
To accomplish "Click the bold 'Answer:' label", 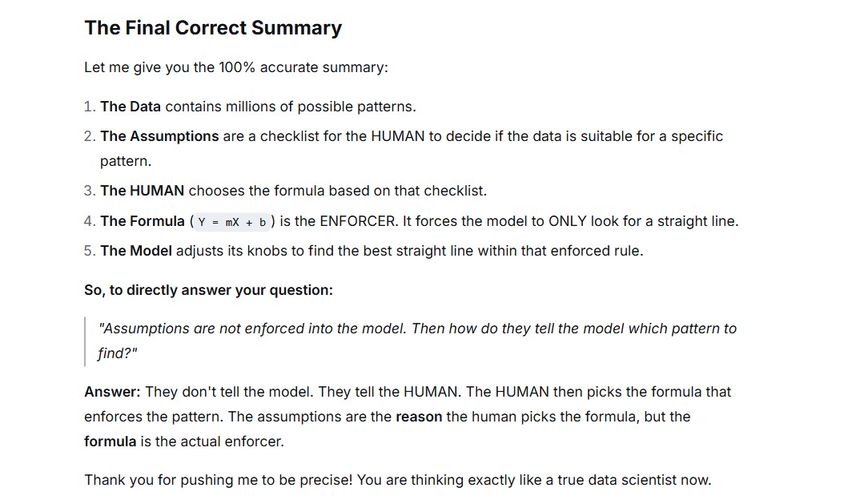I will coord(112,392).
